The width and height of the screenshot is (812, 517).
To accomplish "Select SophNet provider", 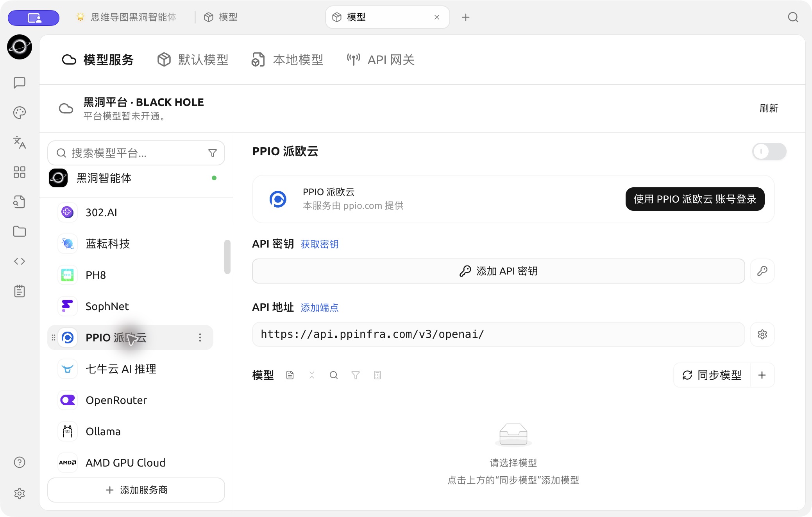I will point(131,306).
